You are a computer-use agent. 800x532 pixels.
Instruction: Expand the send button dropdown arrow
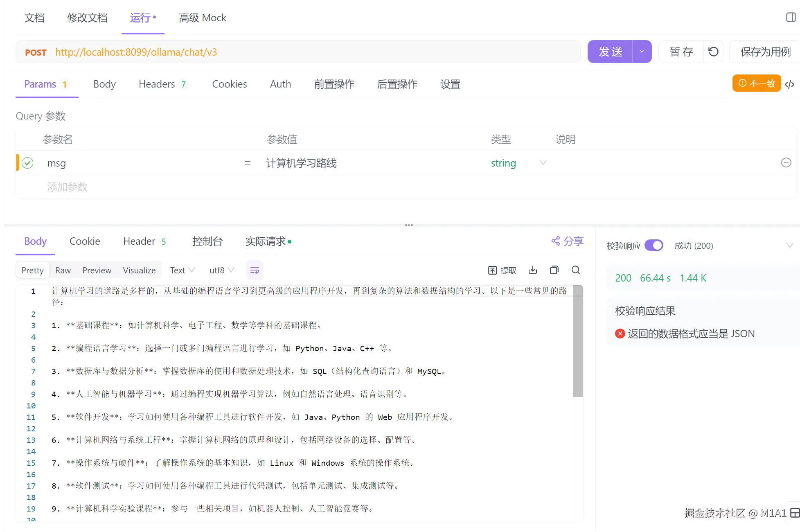point(642,52)
